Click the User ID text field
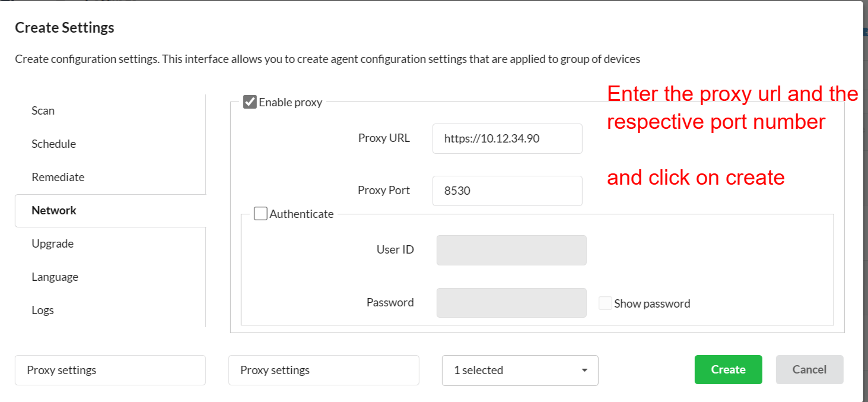The width and height of the screenshot is (868, 402). (x=511, y=250)
